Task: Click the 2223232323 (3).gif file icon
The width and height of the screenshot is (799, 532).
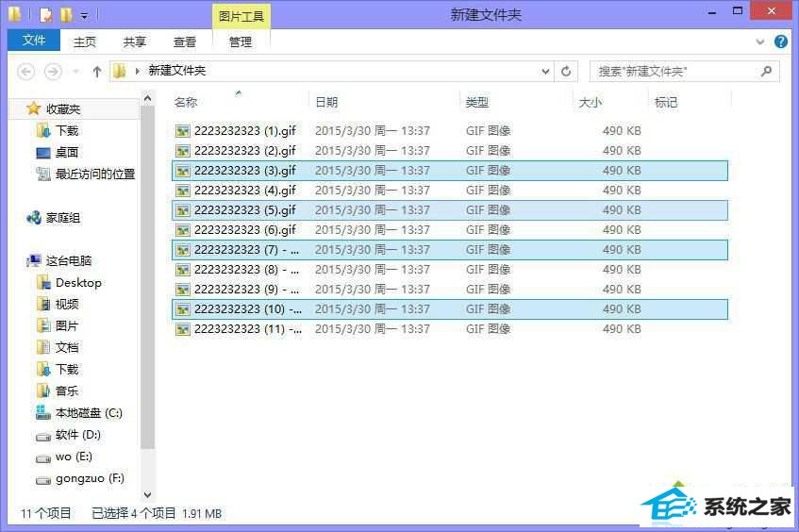Action: pyautogui.click(x=182, y=171)
